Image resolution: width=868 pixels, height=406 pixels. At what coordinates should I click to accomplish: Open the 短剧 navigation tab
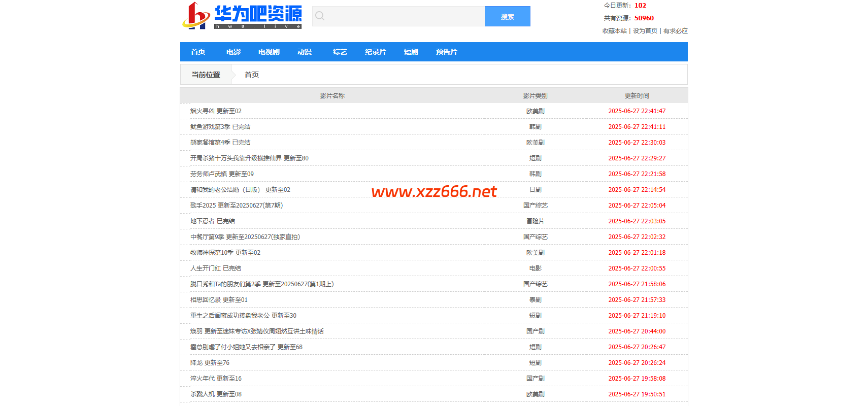(411, 52)
